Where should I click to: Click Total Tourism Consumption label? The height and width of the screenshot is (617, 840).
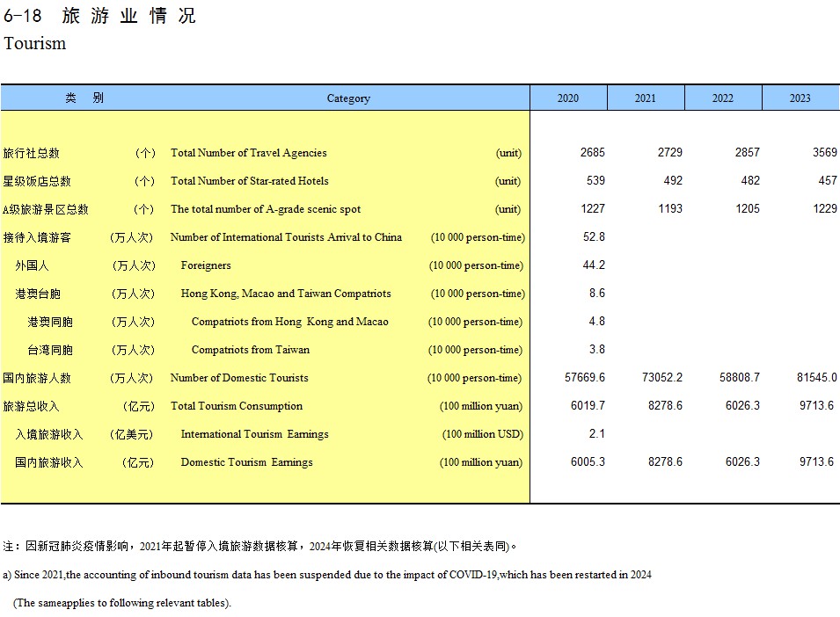[237, 406]
